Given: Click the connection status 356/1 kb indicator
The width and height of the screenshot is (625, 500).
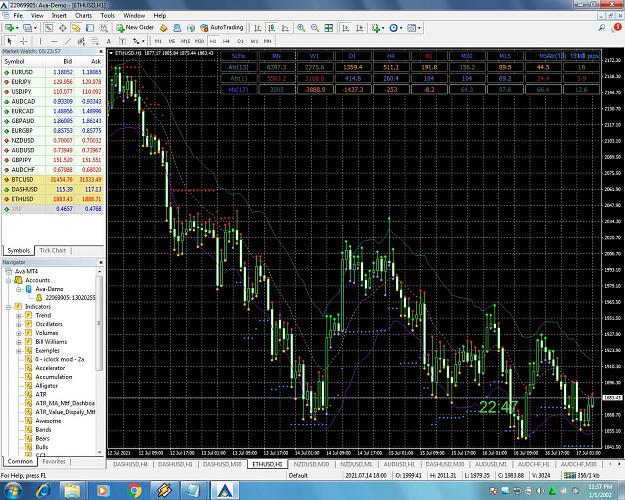Looking at the screenshot, I should [x=582, y=475].
